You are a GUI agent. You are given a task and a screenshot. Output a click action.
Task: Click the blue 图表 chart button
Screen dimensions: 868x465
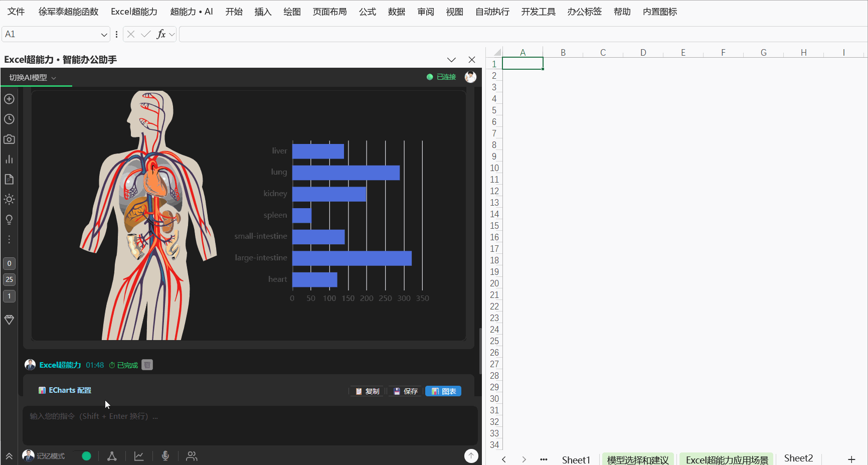[443, 391]
